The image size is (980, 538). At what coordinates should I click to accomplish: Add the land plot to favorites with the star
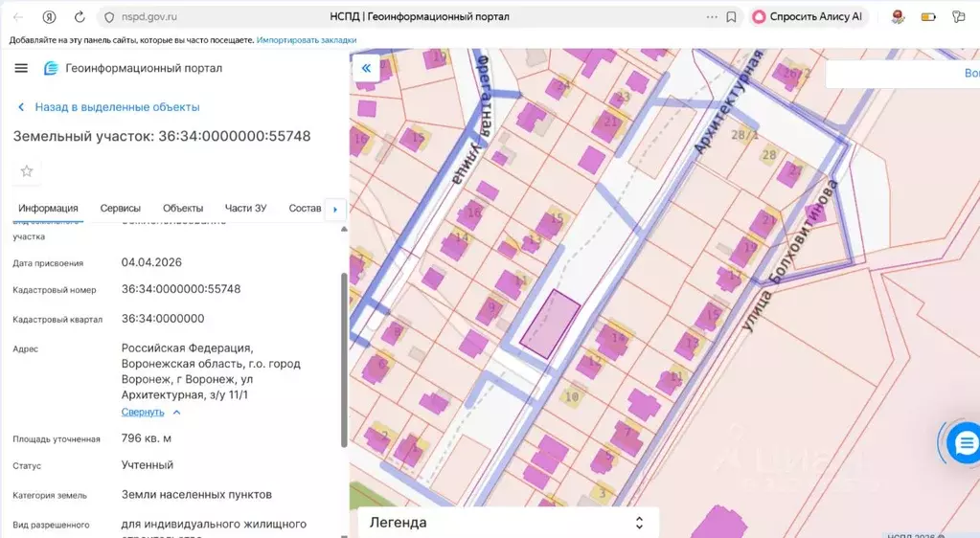point(26,171)
